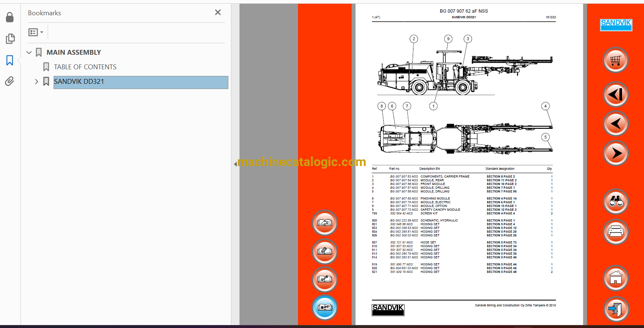
Task: Open the bookmarks options dropdown menu
Action: [36, 32]
